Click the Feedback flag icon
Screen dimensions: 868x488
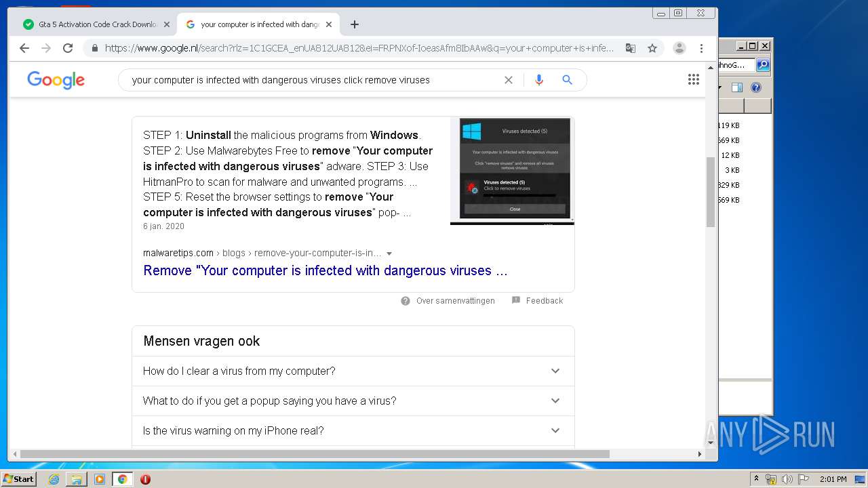click(516, 300)
